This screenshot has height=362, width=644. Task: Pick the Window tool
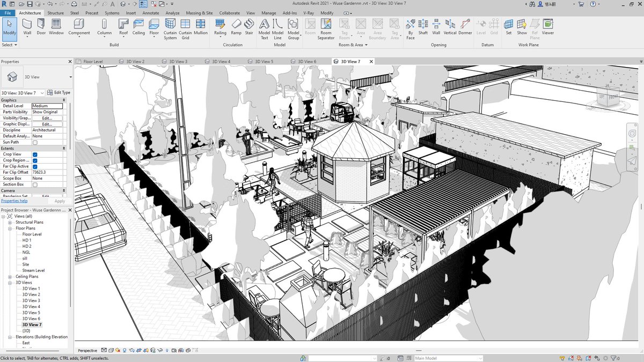coord(56,28)
